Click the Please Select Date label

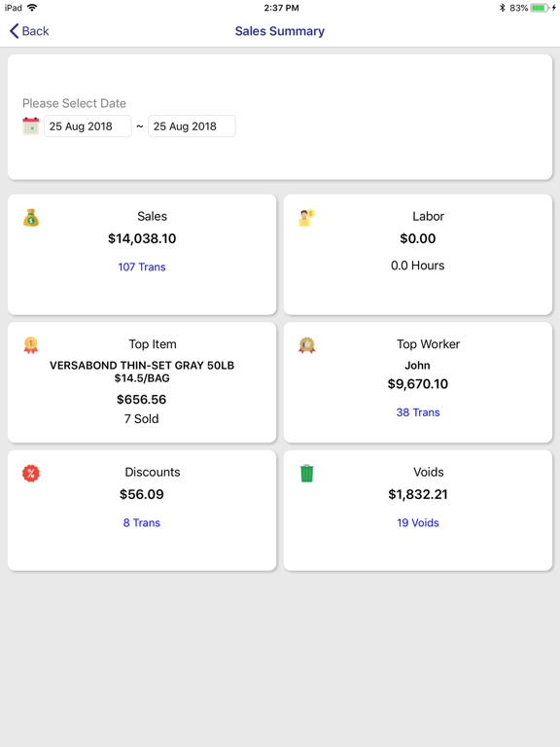click(x=74, y=103)
